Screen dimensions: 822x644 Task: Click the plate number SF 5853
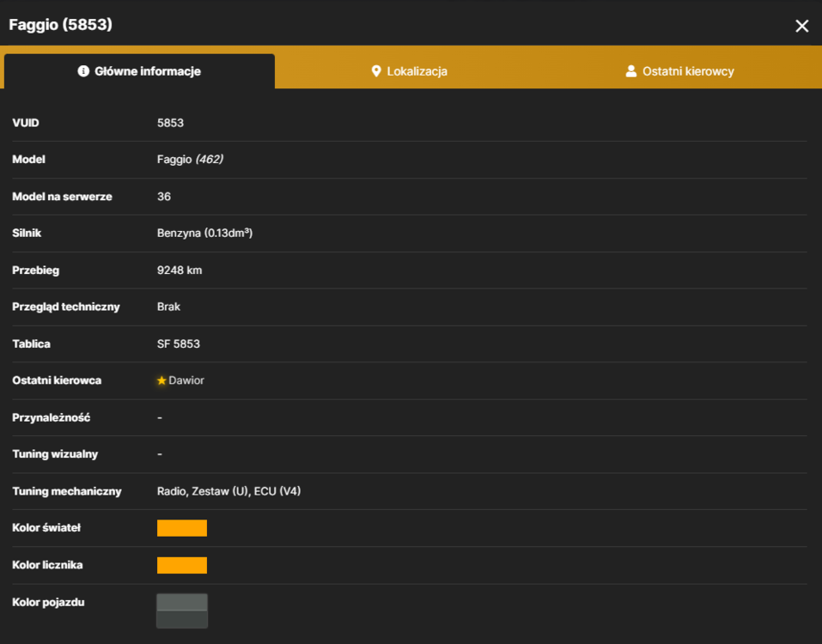[179, 343]
